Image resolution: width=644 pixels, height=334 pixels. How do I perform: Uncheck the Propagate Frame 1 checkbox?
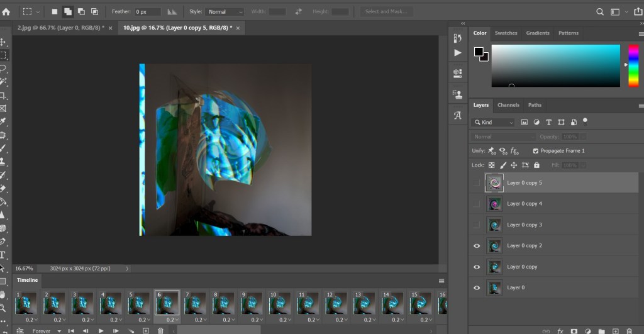click(535, 151)
